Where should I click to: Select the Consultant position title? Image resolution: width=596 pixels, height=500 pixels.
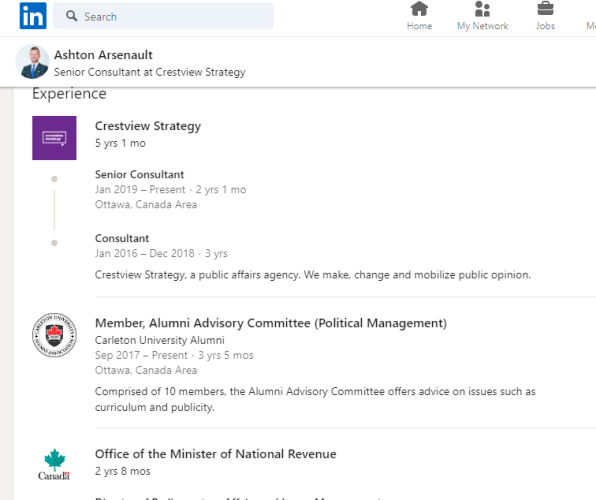[122, 238]
